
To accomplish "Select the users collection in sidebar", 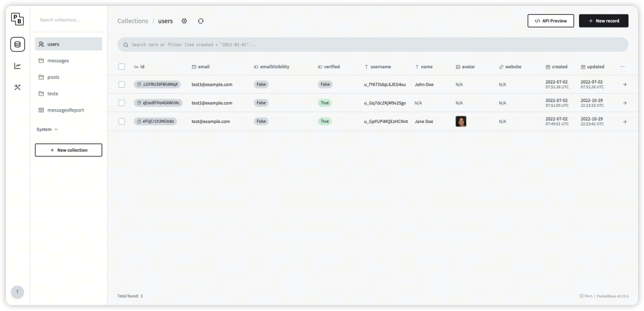I will click(69, 44).
